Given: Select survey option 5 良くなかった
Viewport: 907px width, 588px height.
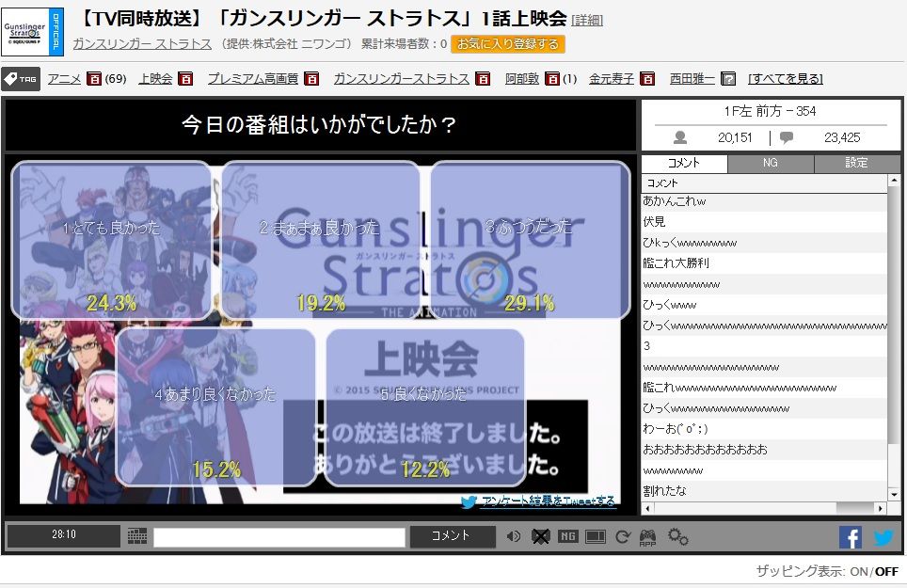Looking at the screenshot, I should (425, 407).
